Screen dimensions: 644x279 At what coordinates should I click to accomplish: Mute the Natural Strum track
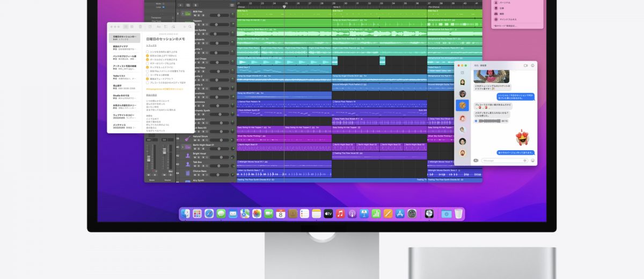(195, 141)
